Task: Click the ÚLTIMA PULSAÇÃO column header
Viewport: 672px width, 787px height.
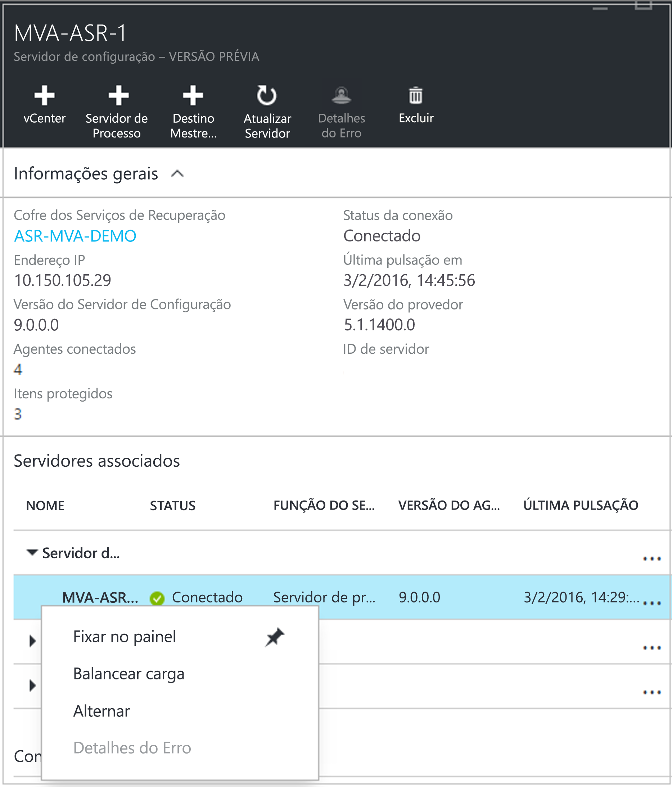Action: click(581, 506)
